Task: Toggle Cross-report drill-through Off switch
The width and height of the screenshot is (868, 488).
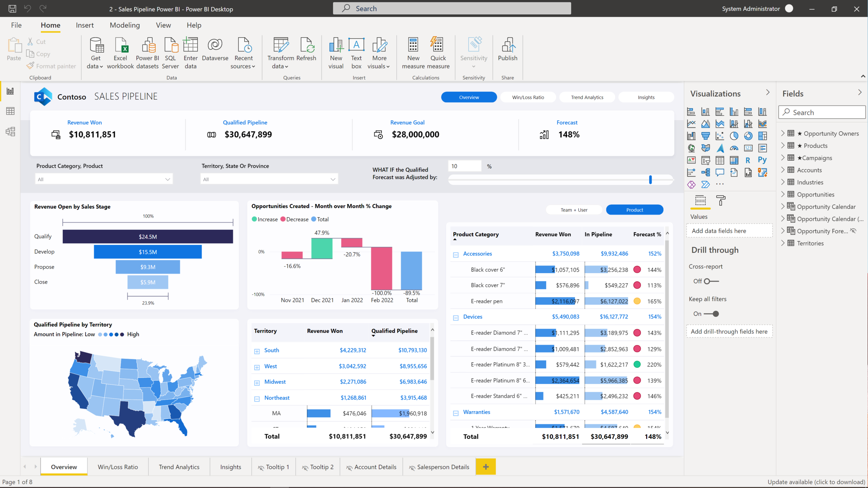Action: pyautogui.click(x=710, y=281)
